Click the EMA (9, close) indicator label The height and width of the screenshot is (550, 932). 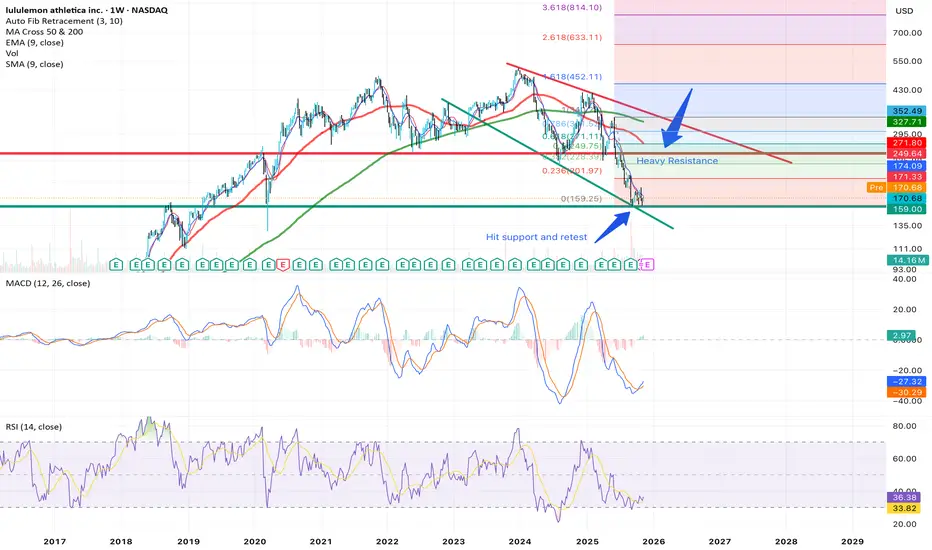(x=34, y=42)
